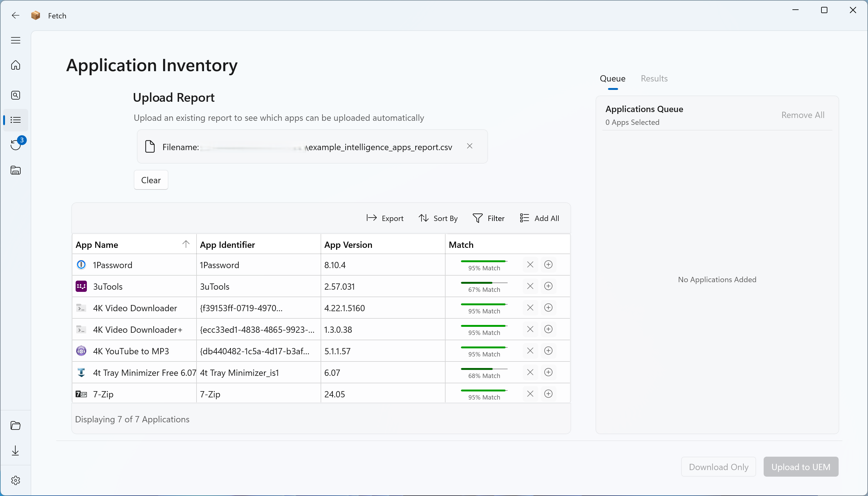Remove the uploaded CSV filename
Screen dimensions: 868x496
coord(469,146)
